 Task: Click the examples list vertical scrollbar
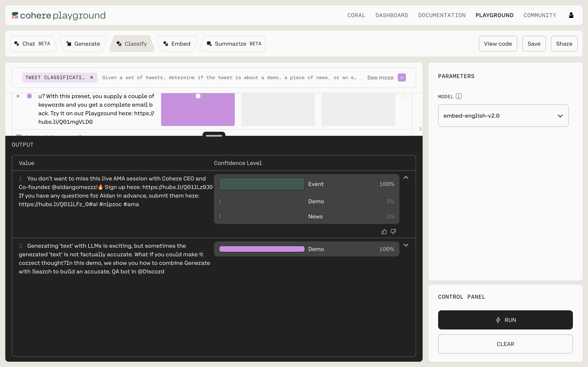pos(420,129)
